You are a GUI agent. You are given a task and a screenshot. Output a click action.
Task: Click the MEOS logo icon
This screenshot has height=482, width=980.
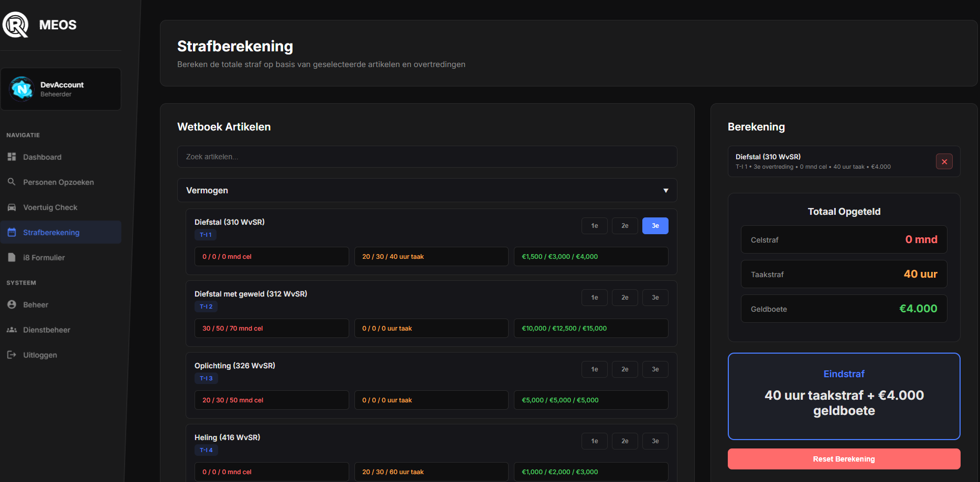16,25
